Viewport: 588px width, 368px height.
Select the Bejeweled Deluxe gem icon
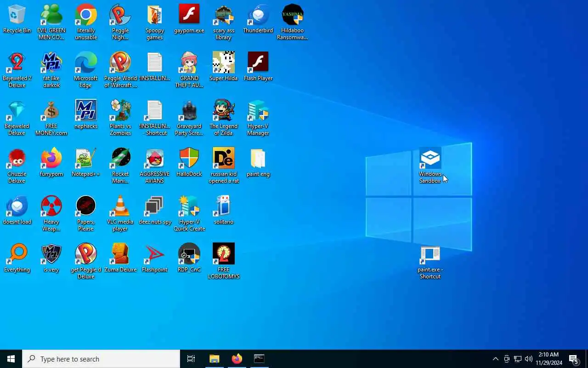coord(17,118)
